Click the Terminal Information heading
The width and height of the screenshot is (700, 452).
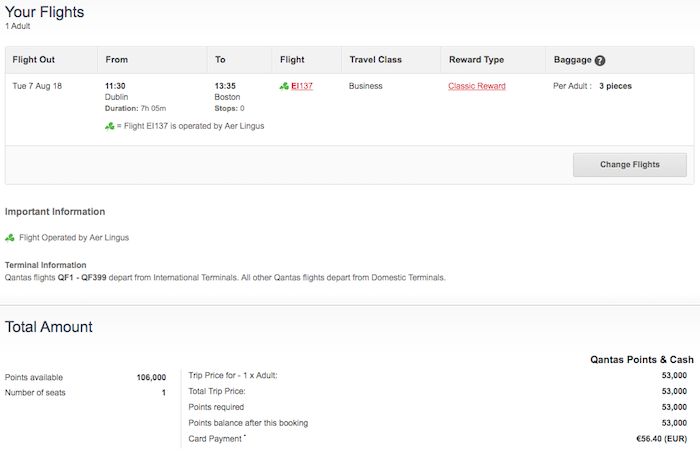click(46, 265)
